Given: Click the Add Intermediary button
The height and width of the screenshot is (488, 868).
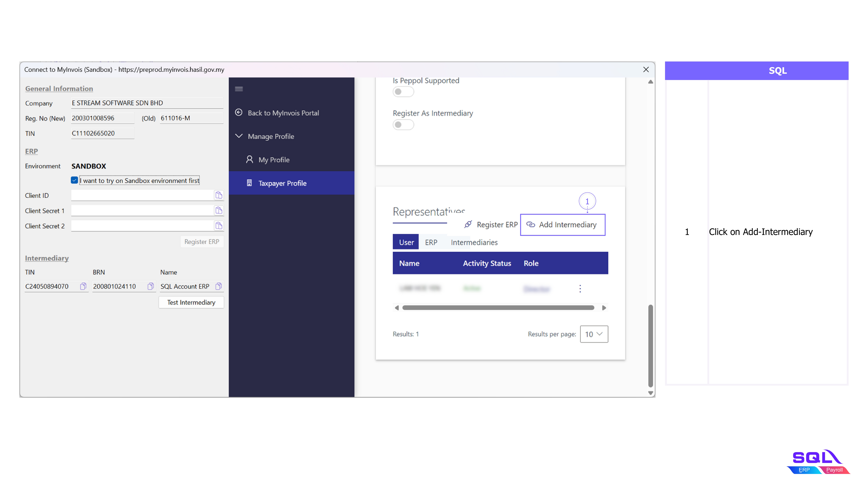Looking at the screenshot, I should (x=562, y=225).
